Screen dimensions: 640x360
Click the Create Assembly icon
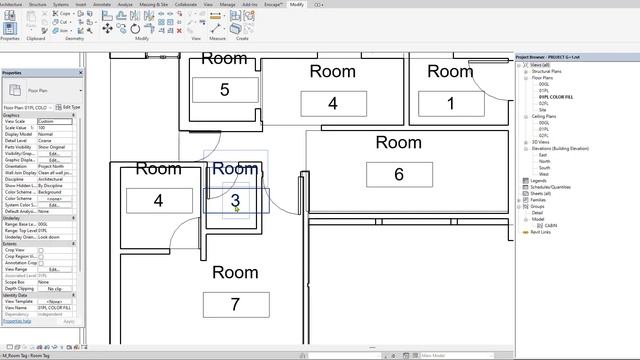(x=236, y=16)
